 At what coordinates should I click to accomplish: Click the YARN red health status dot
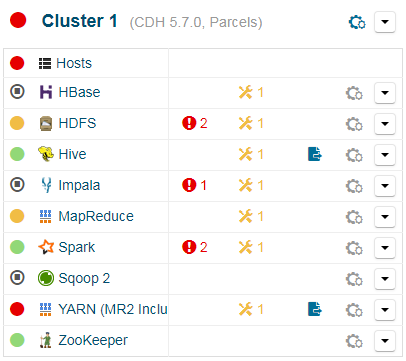pos(17,309)
